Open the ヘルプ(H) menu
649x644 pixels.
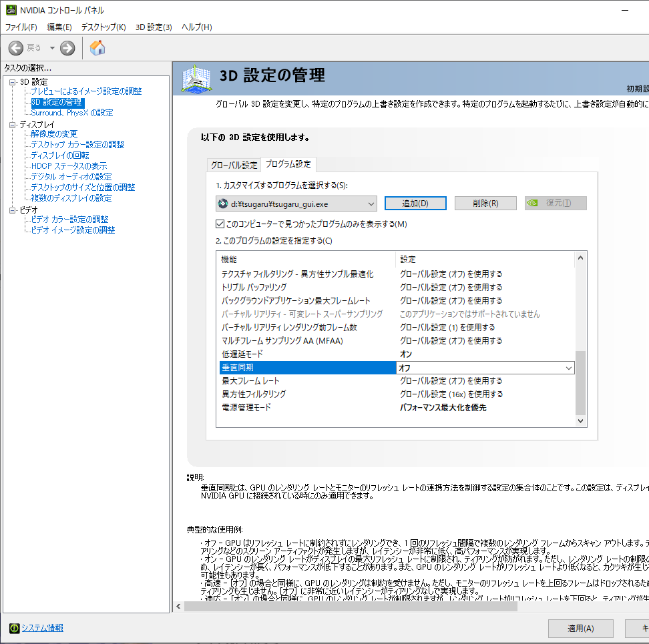196,27
